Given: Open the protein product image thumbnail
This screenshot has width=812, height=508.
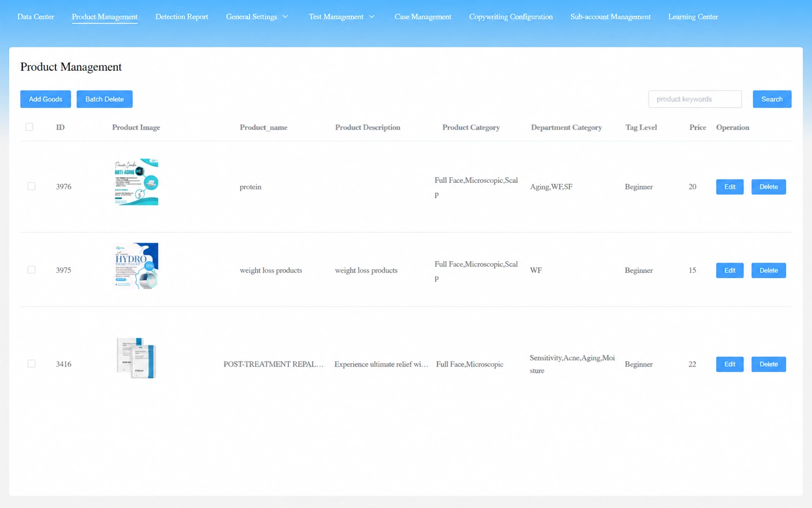Looking at the screenshot, I should 136,182.
